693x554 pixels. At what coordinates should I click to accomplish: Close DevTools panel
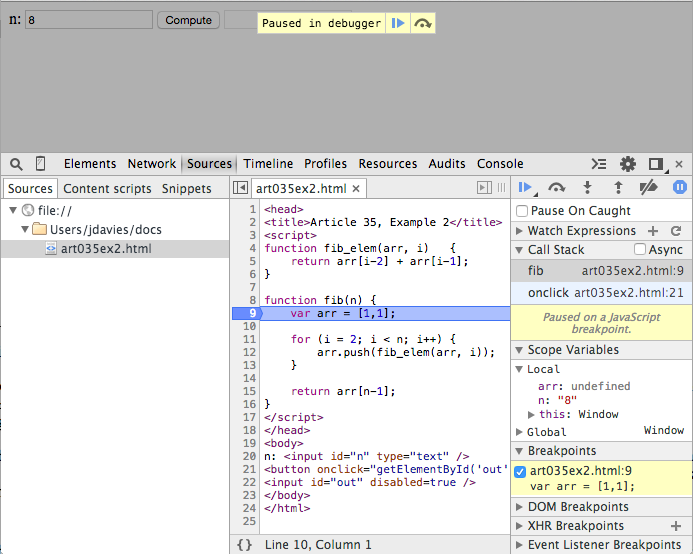679,164
